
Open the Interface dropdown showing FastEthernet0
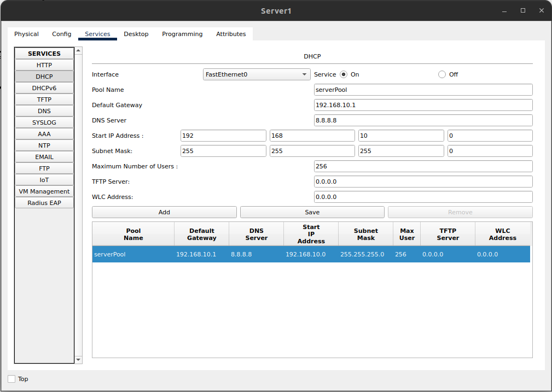pyautogui.click(x=256, y=74)
